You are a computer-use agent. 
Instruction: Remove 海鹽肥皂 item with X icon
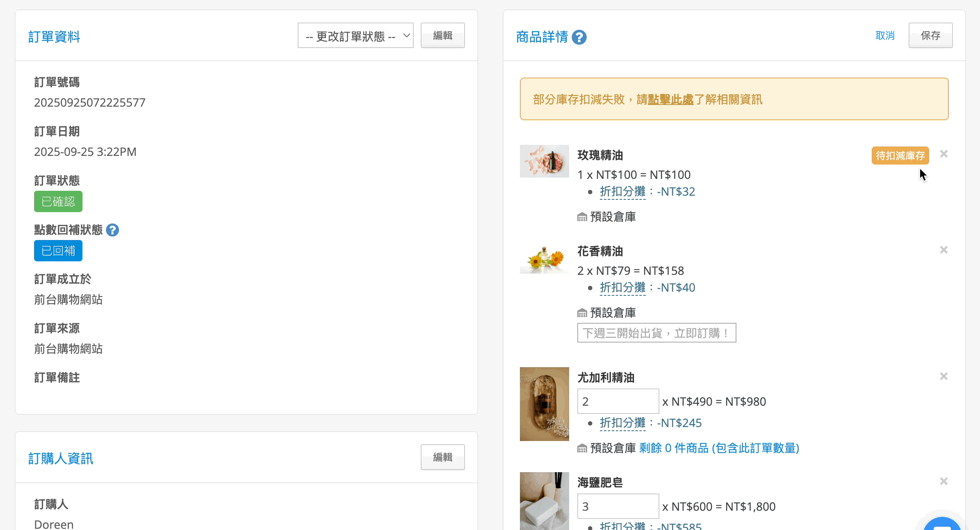coord(944,481)
